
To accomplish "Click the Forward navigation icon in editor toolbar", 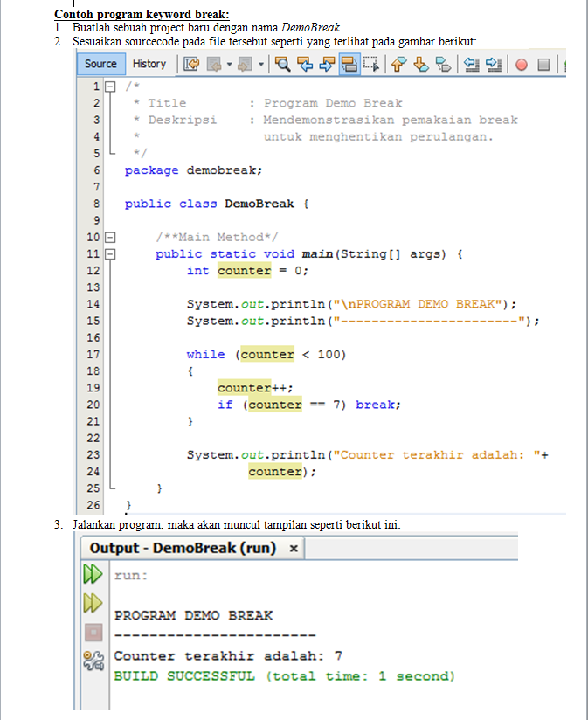I will [245, 65].
